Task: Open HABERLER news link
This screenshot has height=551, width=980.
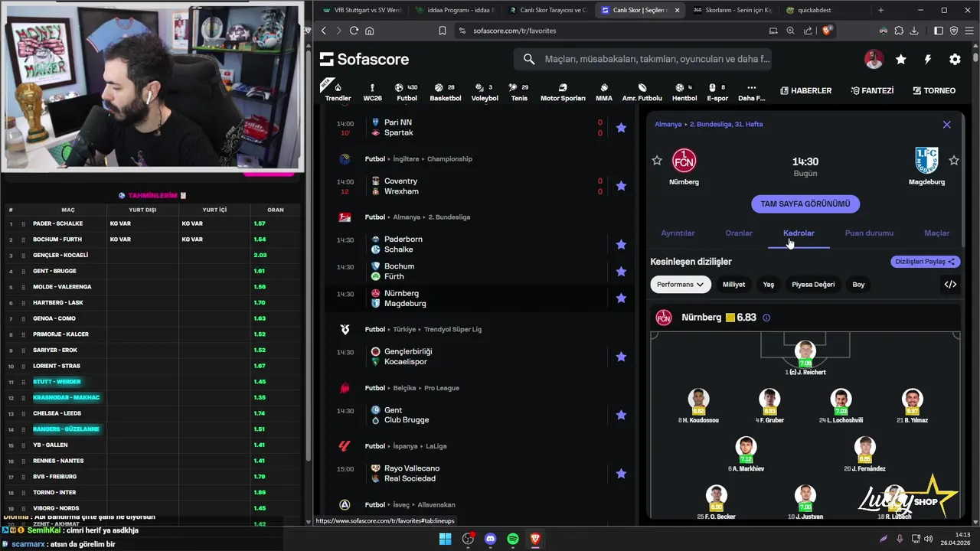Action: pos(806,90)
